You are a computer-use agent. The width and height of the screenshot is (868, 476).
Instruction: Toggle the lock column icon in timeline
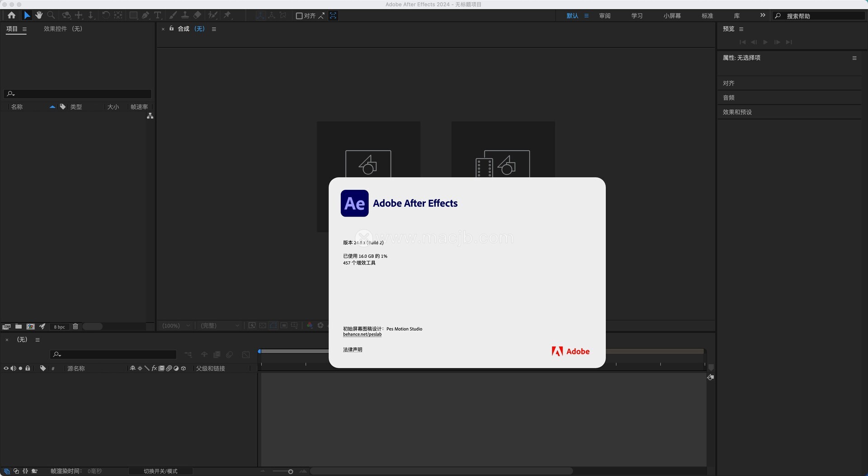28,368
